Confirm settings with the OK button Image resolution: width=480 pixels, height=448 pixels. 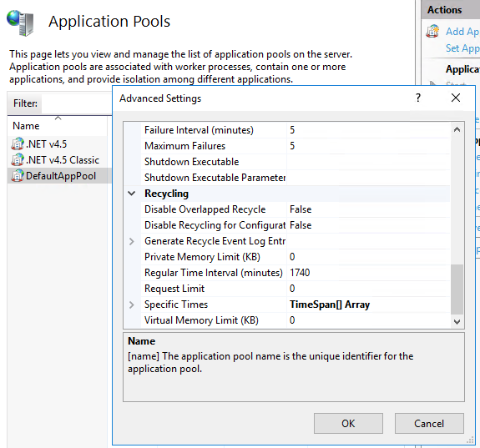(x=348, y=423)
